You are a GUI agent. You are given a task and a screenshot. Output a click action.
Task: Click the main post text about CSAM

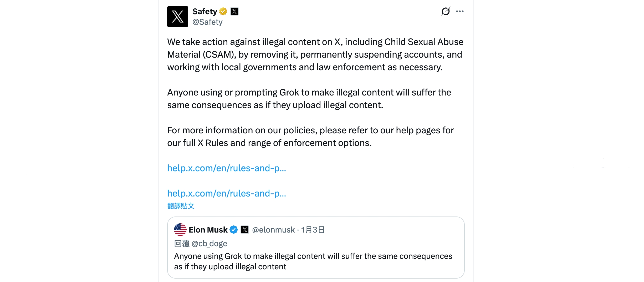coord(315,54)
